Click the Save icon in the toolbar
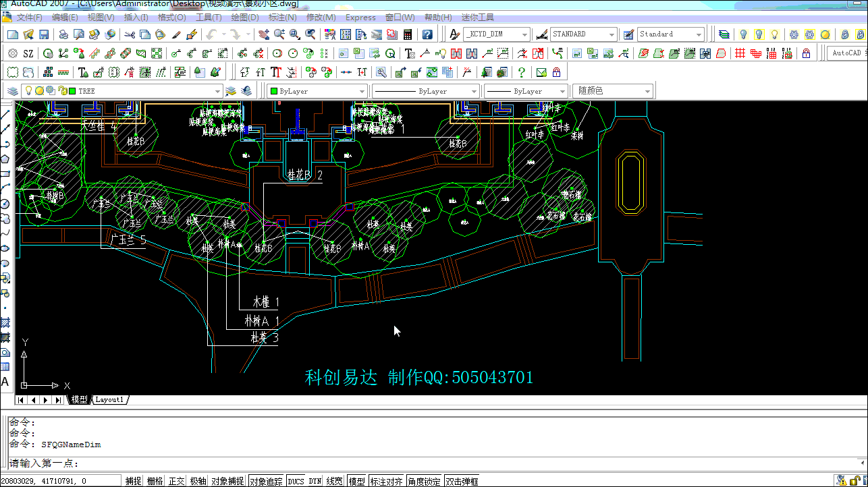The width and height of the screenshot is (868, 487). [x=44, y=34]
